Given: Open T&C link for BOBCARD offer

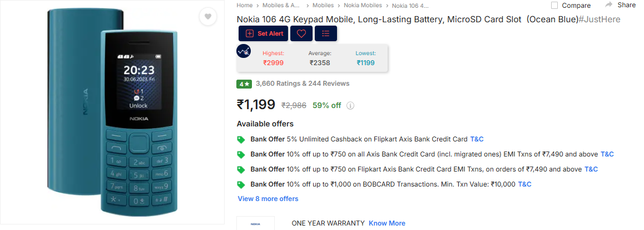Looking at the screenshot, I should (x=524, y=184).
